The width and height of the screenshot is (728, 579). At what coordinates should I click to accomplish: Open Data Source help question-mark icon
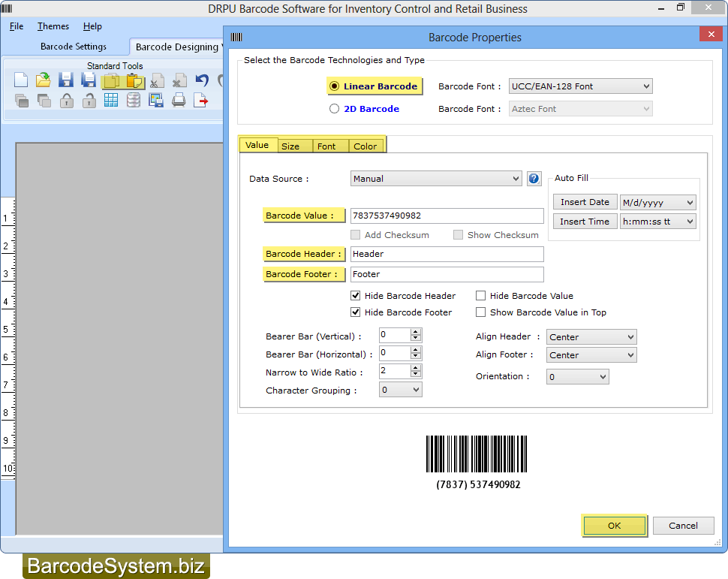point(534,179)
